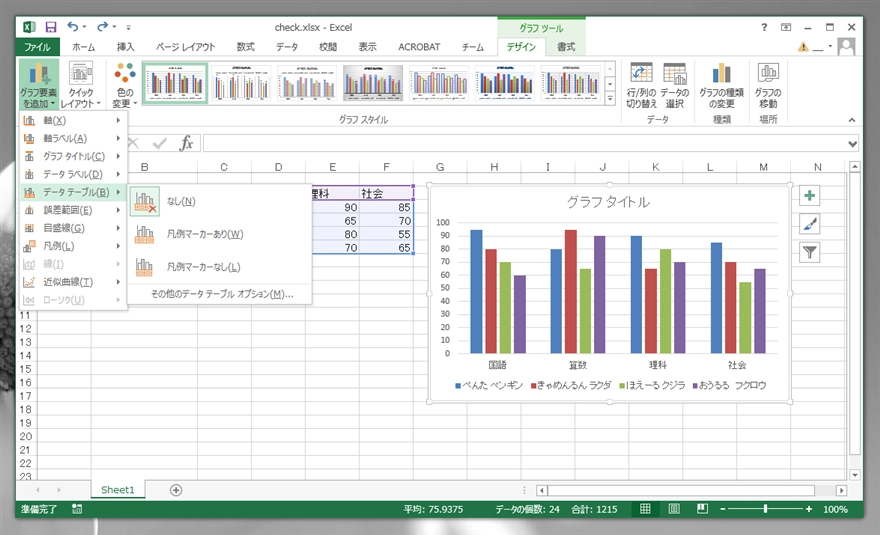The height and width of the screenshot is (535, 880).
Task: Select the first chart style thumbnail
Action: tap(176, 83)
